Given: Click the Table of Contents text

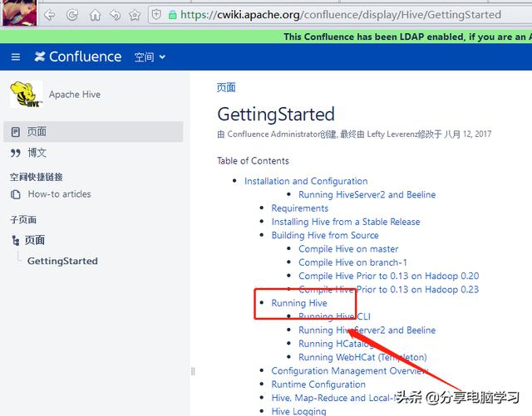Looking at the screenshot, I should point(253,161).
